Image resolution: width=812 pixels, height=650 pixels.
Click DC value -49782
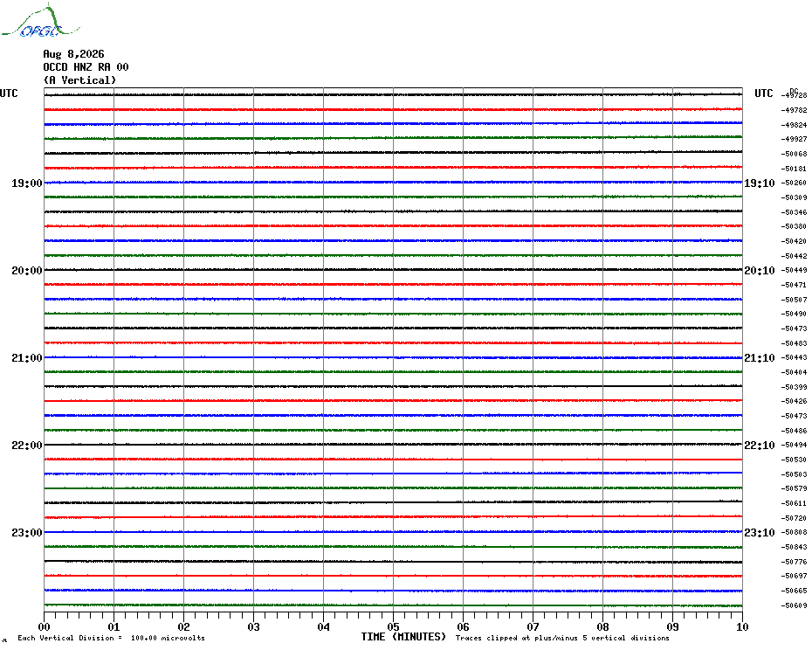(794, 110)
